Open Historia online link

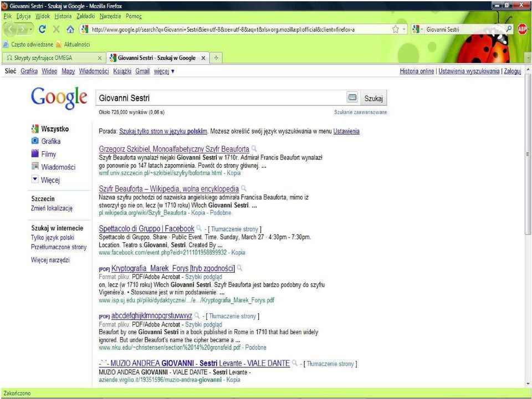(x=417, y=71)
